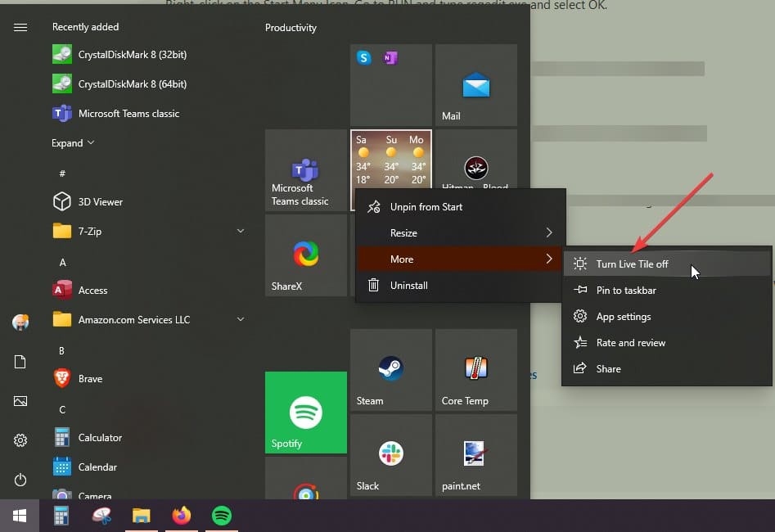Click the user account avatar
The width and height of the screenshot is (775, 532).
[x=20, y=322]
